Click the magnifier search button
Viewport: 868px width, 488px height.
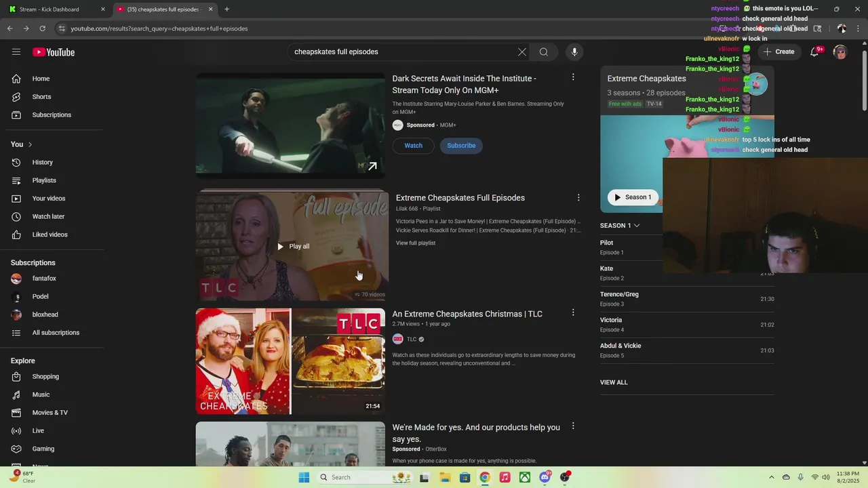(544, 52)
